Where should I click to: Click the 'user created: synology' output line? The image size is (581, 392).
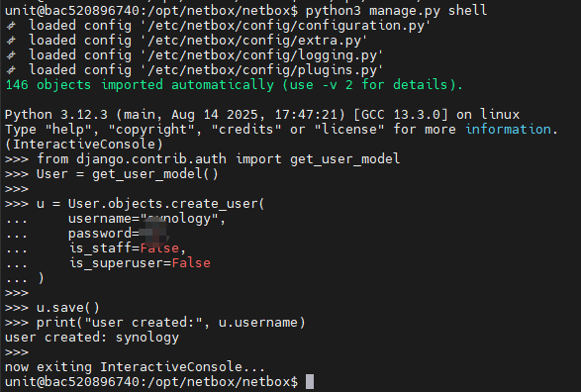coord(92,338)
